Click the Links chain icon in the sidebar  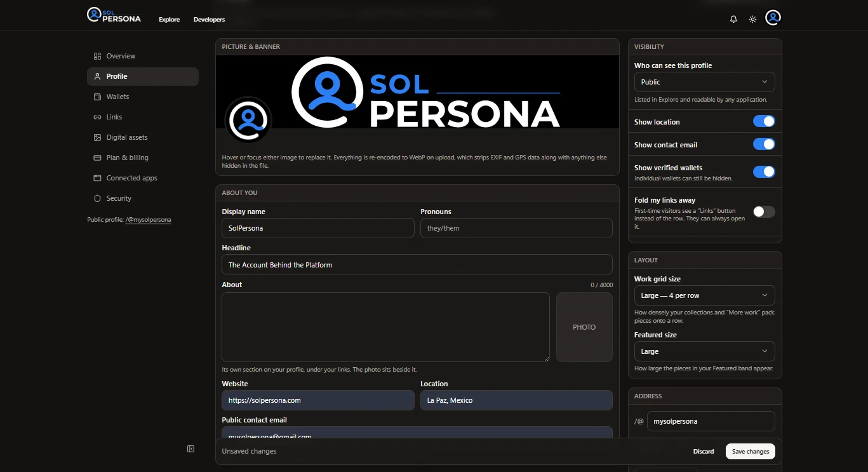point(97,117)
